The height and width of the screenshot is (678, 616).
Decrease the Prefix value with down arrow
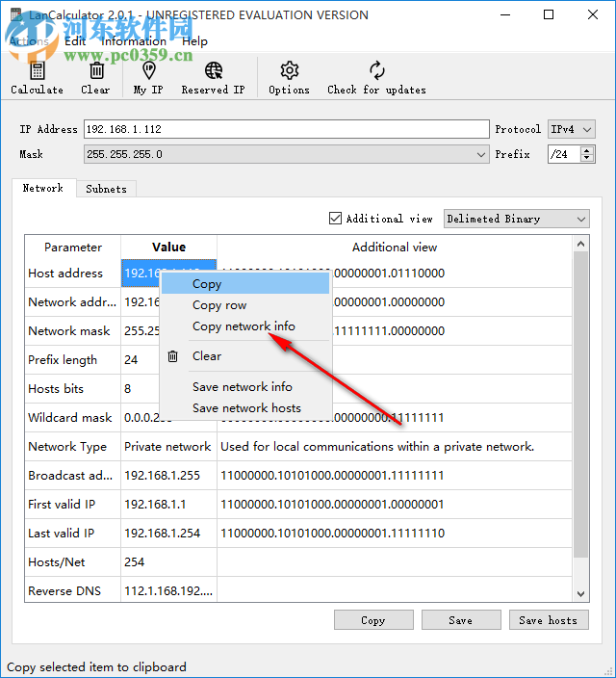586,158
